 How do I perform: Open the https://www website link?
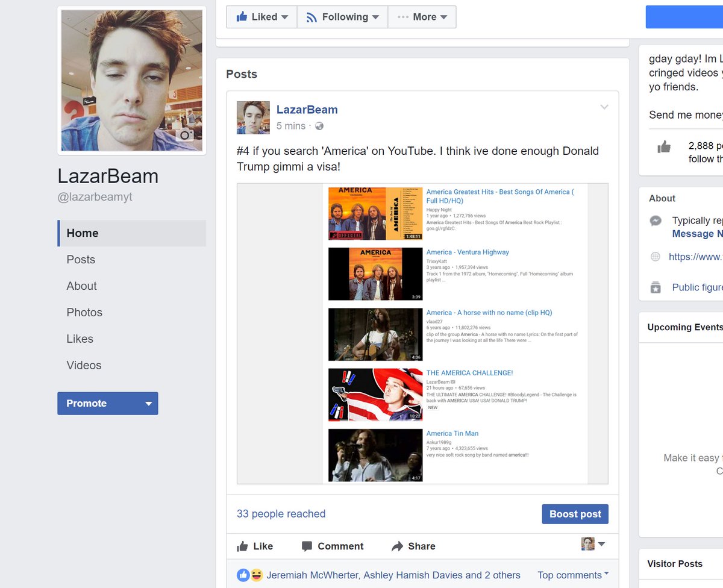[x=696, y=257]
